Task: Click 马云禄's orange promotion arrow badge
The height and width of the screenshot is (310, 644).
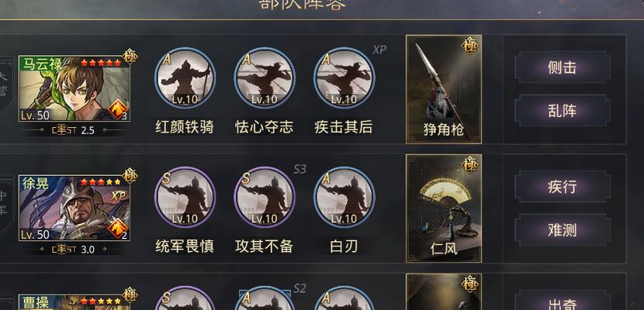Action: (118, 110)
